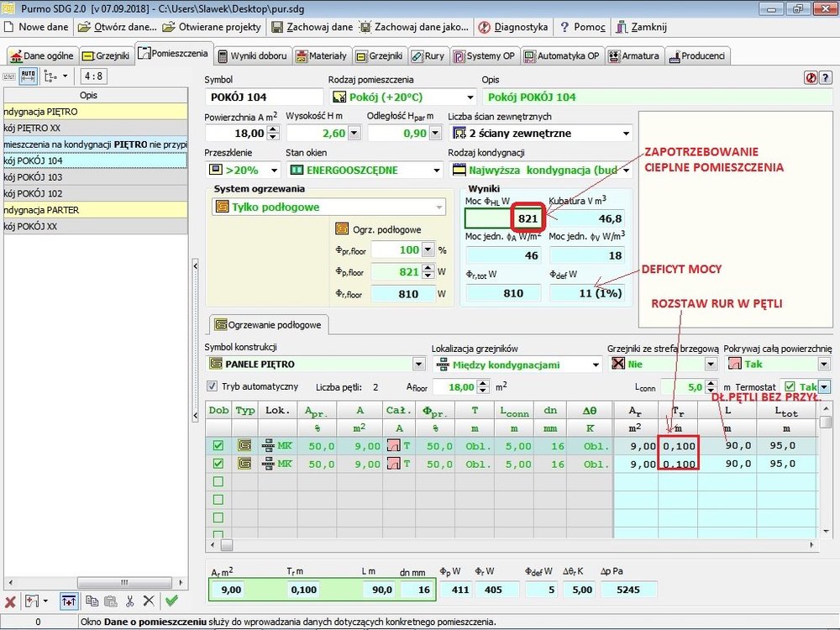Toggle the Tryb automatyczny checkbox

tap(213, 386)
